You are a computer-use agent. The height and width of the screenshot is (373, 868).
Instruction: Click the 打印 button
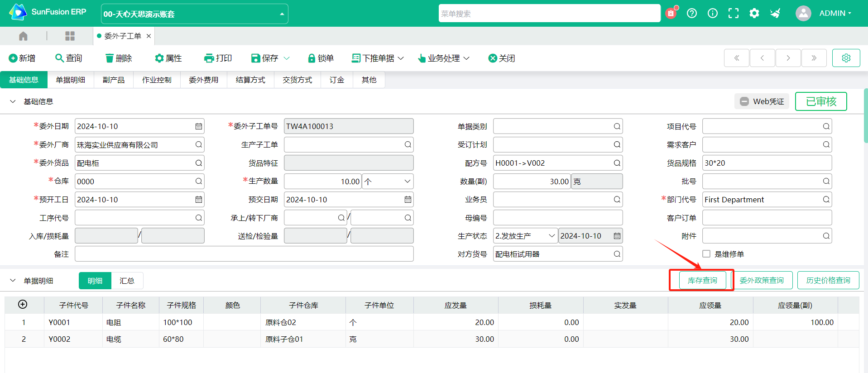(218, 58)
